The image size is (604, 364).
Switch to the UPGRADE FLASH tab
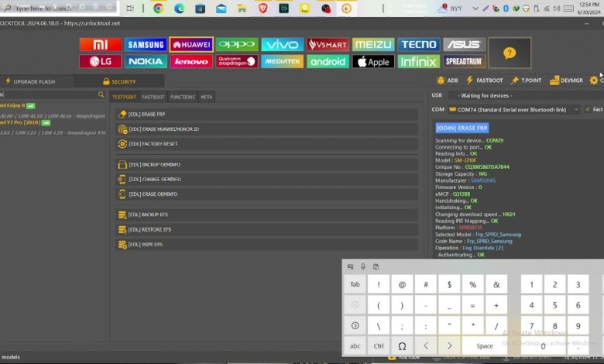click(30, 81)
